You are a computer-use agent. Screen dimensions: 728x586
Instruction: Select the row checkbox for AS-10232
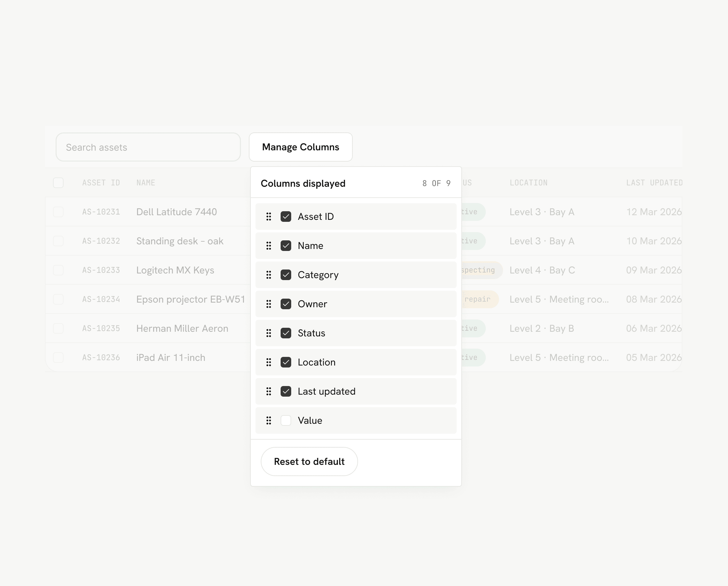59,241
